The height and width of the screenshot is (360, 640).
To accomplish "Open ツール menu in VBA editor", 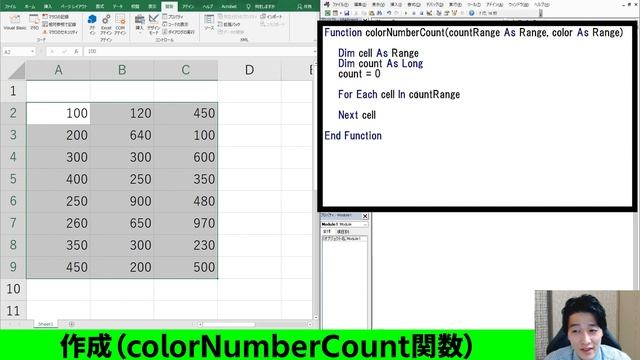I will [x=474, y=4].
